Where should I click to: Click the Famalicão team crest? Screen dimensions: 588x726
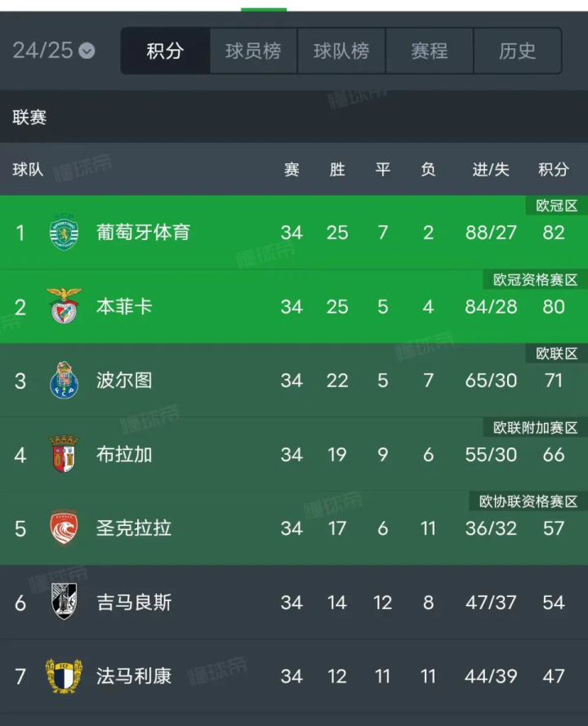pyautogui.click(x=64, y=676)
